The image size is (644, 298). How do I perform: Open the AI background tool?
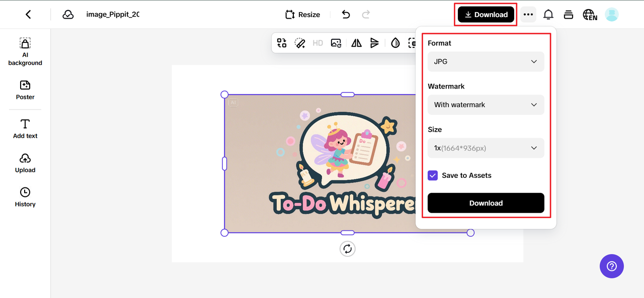tap(25, 52)
